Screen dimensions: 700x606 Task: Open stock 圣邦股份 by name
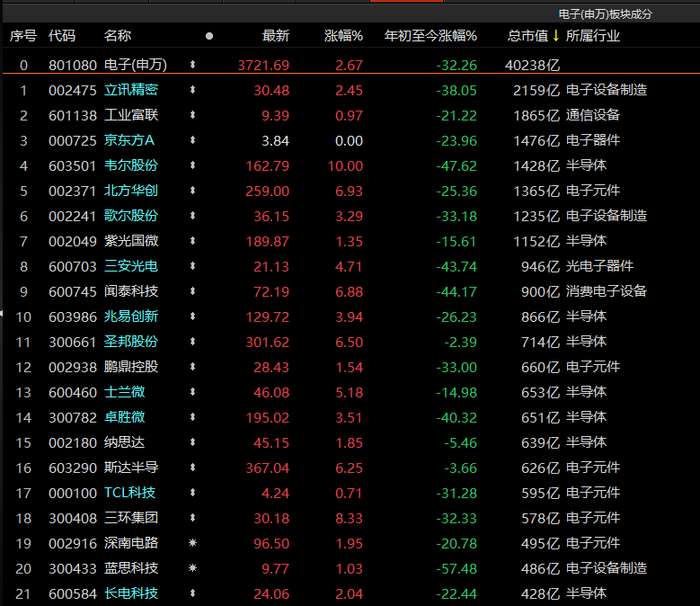click(131, 342)
